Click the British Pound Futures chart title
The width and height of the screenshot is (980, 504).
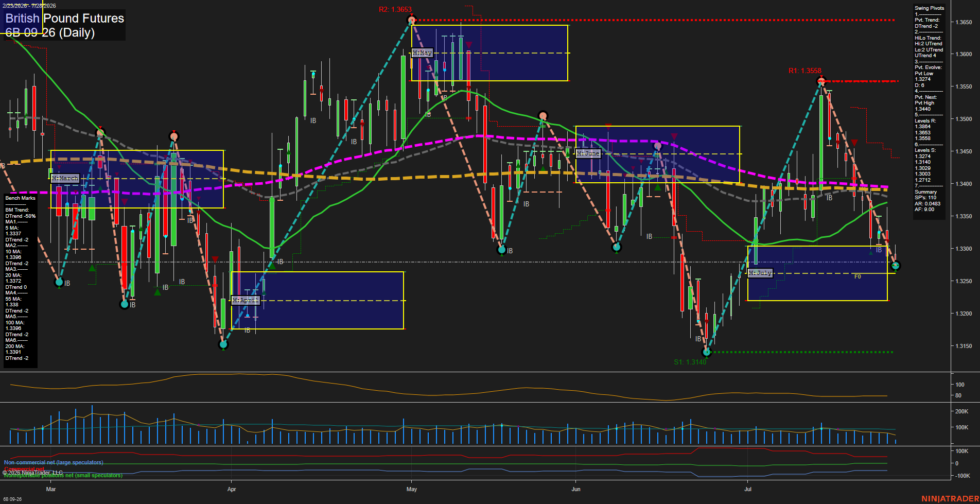coord(65,18)
